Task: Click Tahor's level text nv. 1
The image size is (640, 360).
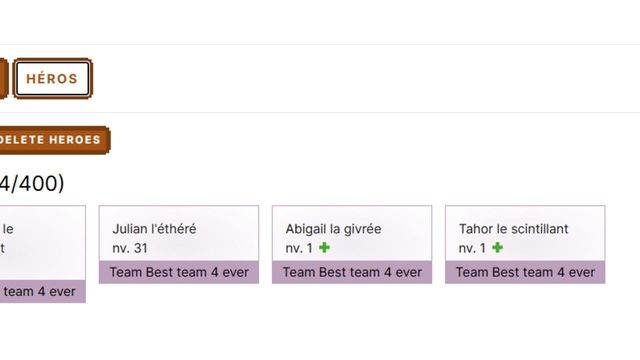Action: (472, 248)
